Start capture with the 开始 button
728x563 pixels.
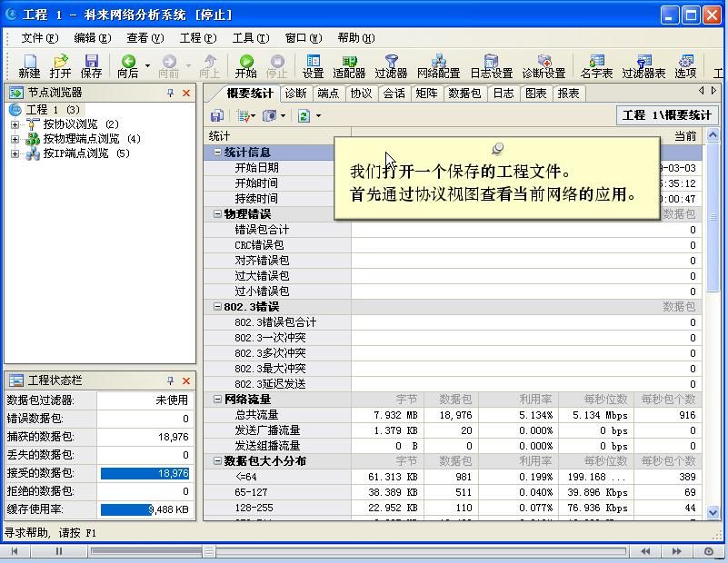(245, 64)
